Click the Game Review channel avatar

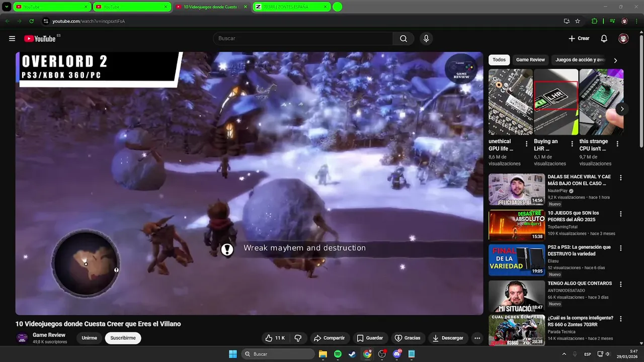click(22, 338)
